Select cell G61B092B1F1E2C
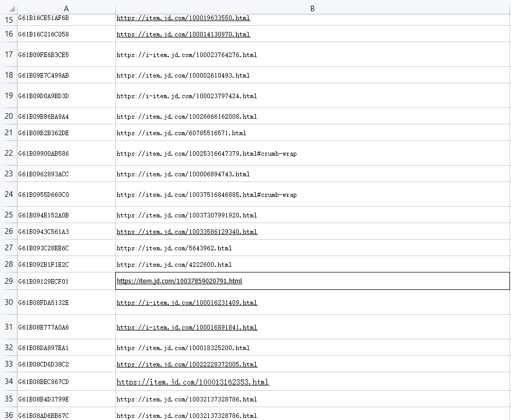511x420 pixels. [66, 264]
